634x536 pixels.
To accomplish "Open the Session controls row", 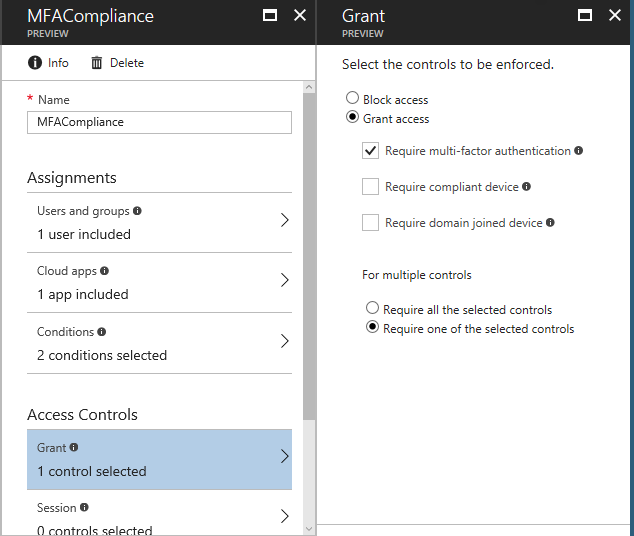I will pos(159,513).
